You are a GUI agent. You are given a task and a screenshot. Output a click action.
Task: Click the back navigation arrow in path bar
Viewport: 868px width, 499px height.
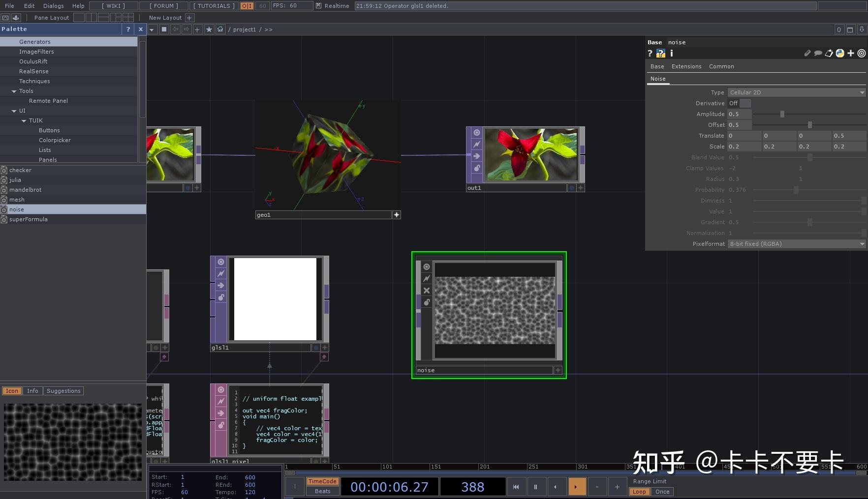pos(176,29)
